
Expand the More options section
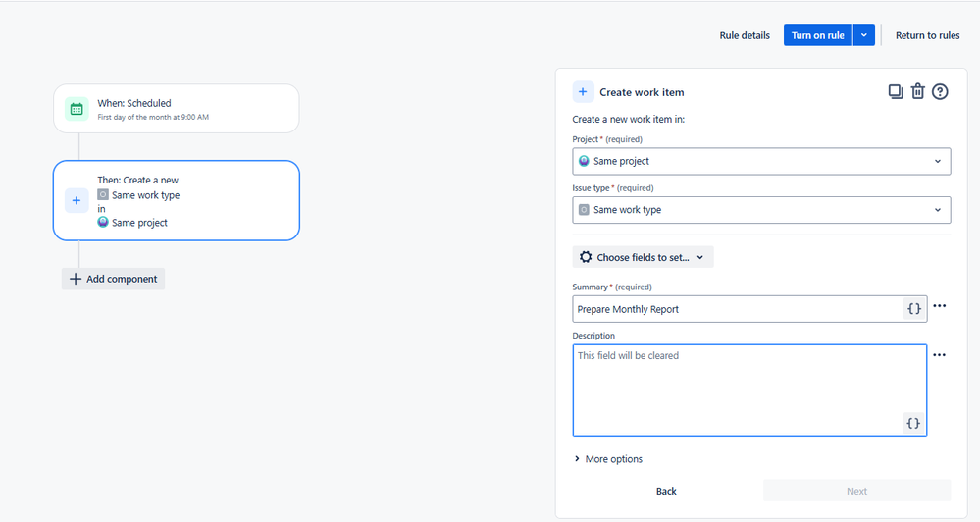(x=608, y=459)
